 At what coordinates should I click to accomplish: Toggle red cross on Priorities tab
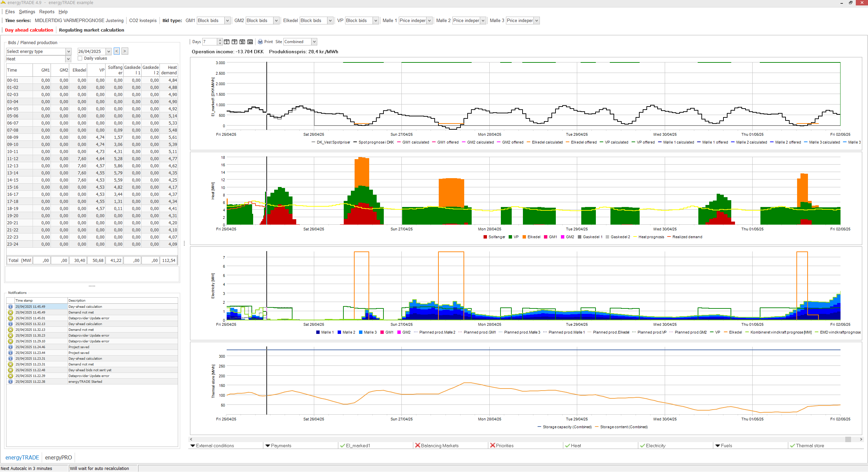493,446
